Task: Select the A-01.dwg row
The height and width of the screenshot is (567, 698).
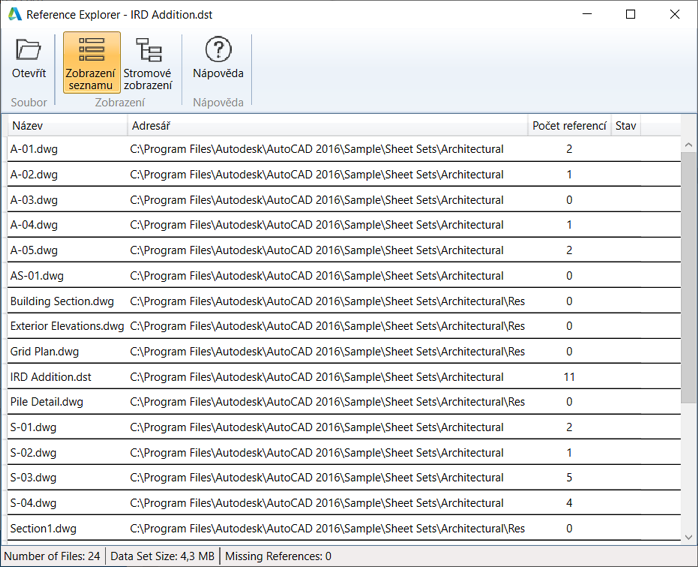Action: [x=35, y=149]
